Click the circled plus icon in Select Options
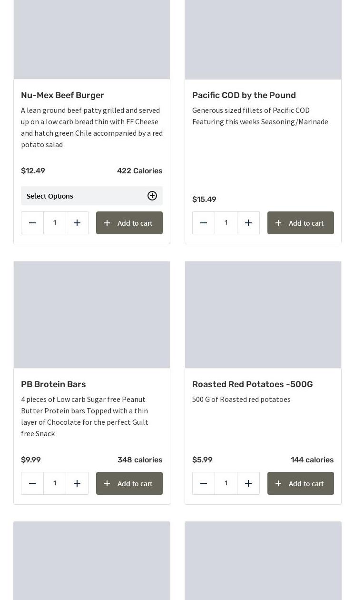 point(152,196)
